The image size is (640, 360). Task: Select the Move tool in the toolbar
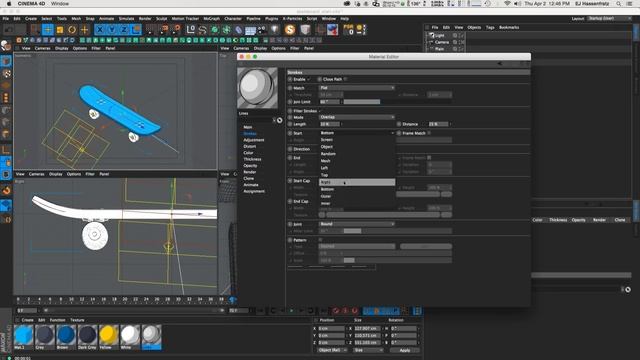(48, 30)
